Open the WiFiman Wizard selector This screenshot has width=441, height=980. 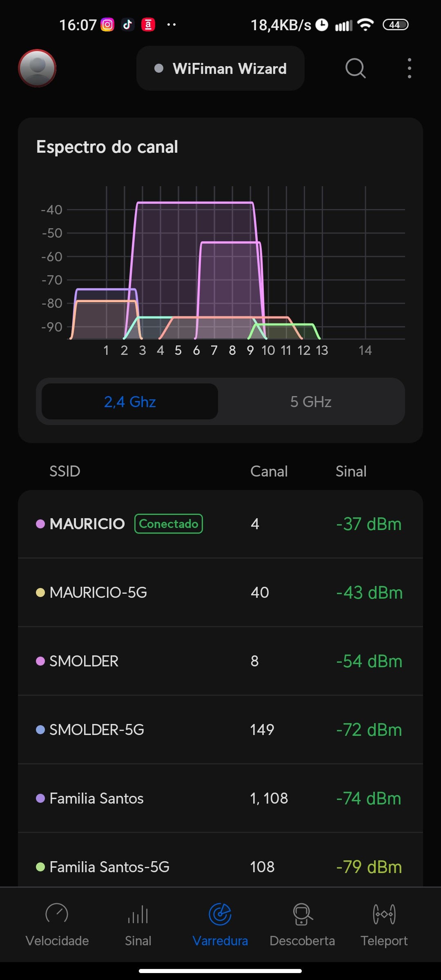[x=220, y=69]
